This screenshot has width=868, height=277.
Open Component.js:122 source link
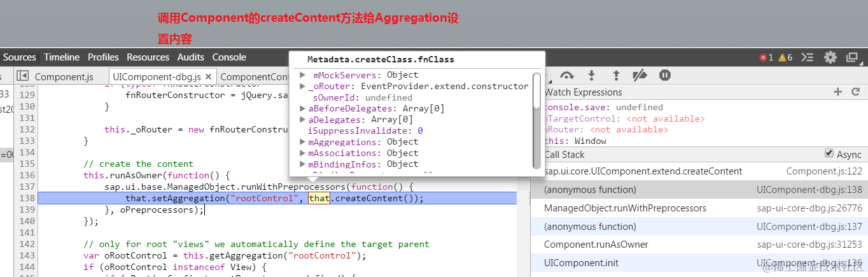click(x=824, y=171)
